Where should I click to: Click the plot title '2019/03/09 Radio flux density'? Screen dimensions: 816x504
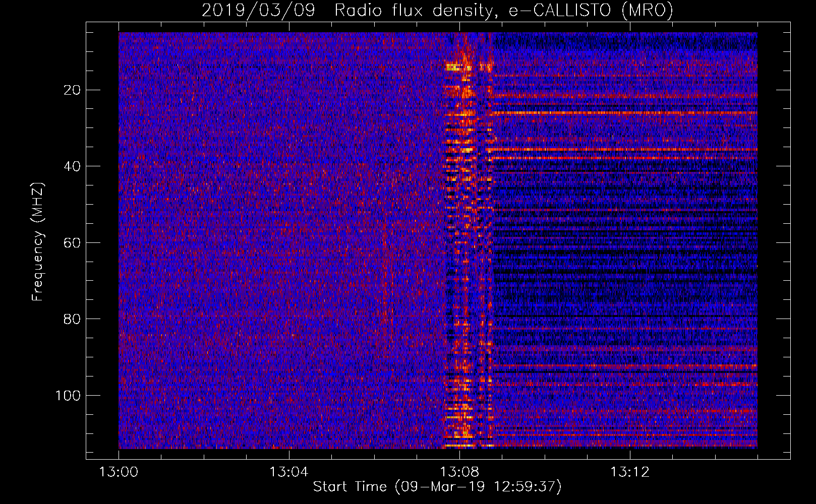(437, 10)
